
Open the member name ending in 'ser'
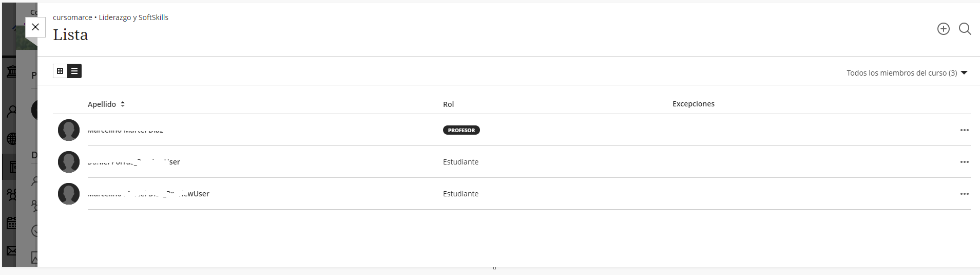pyautogui.click(x=133, y=162)
